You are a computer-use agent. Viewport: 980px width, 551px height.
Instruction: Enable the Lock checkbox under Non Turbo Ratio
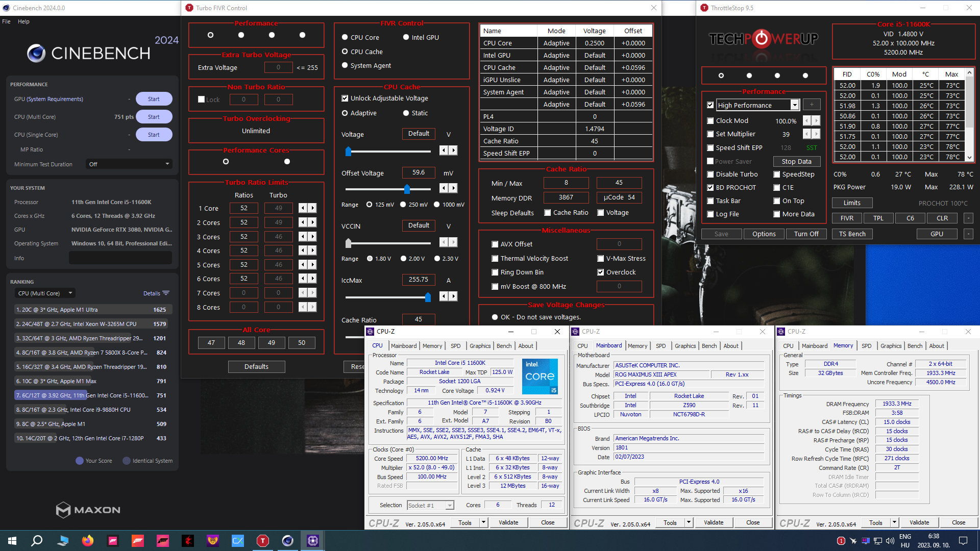(x=202, y=99)
